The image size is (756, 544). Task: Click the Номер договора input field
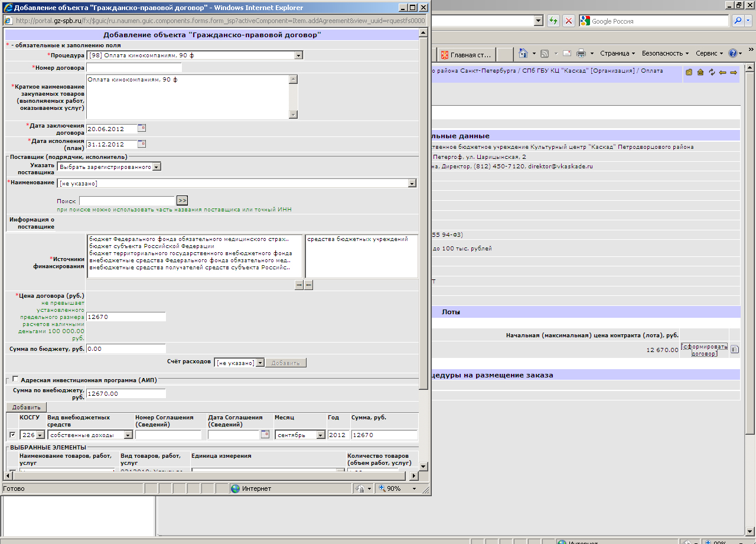(134, 68)
